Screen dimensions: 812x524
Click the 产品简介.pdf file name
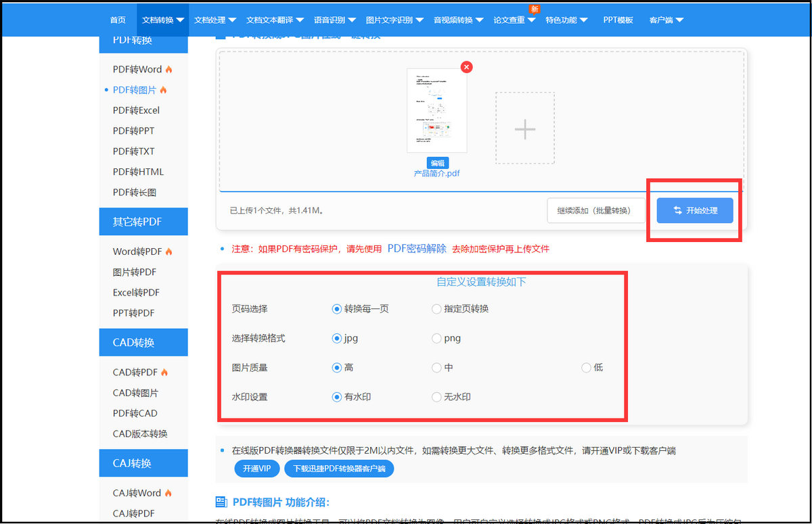click(437, 173)
